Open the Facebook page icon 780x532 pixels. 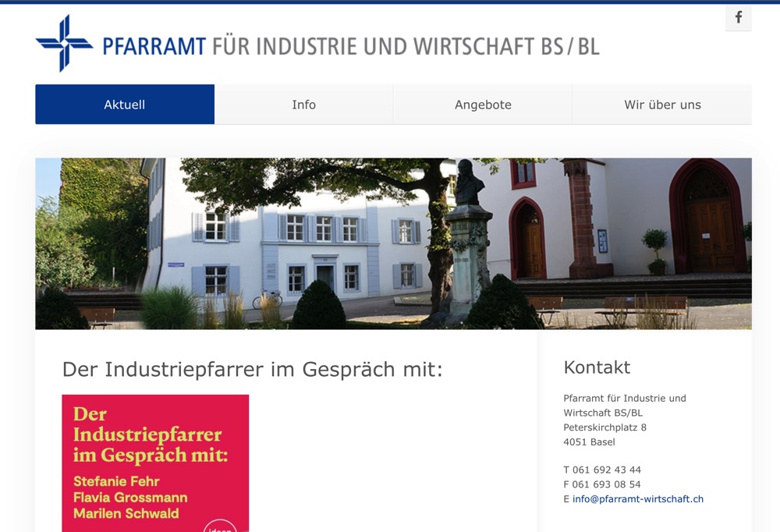738,17
